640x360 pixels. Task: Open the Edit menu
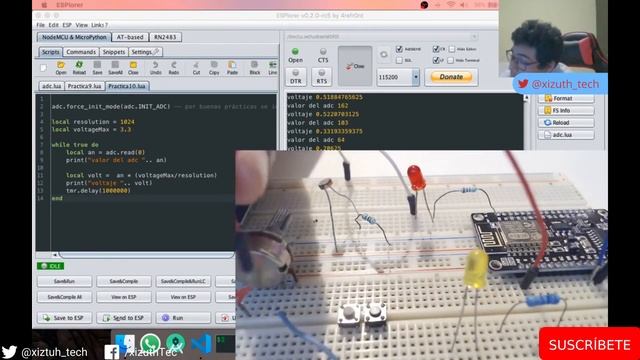pos(53,25)
